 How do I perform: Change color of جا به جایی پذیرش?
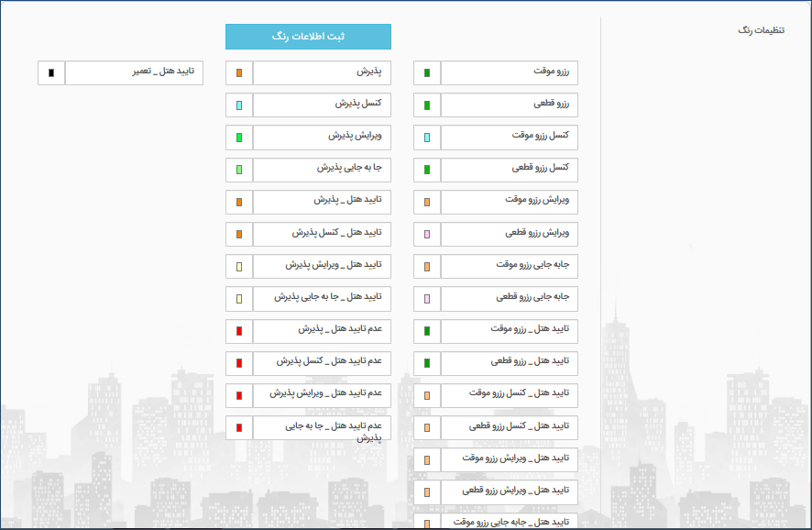[x=239, y=170]
